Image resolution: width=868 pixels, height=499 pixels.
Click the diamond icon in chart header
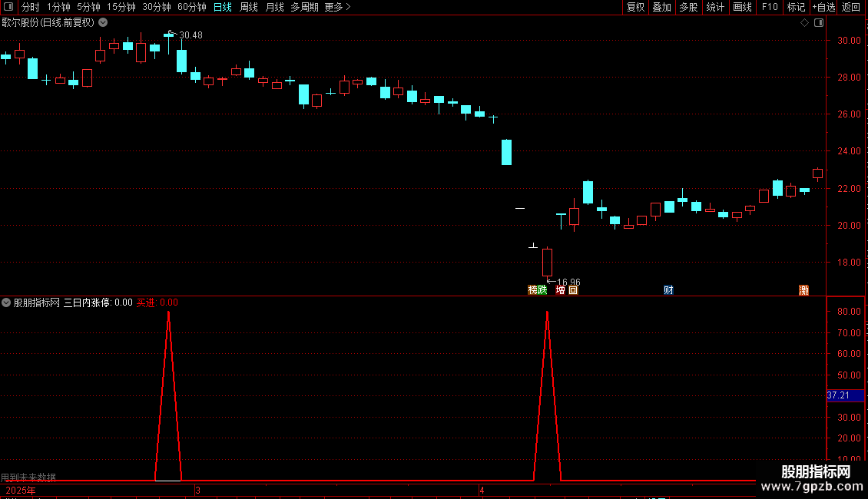pyautogui.click(x=804, y=23)
